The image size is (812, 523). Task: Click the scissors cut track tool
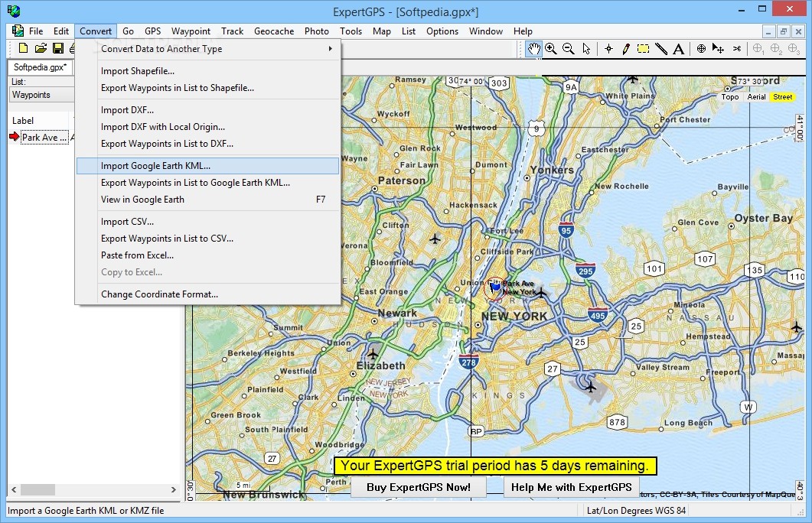point(737,49)
